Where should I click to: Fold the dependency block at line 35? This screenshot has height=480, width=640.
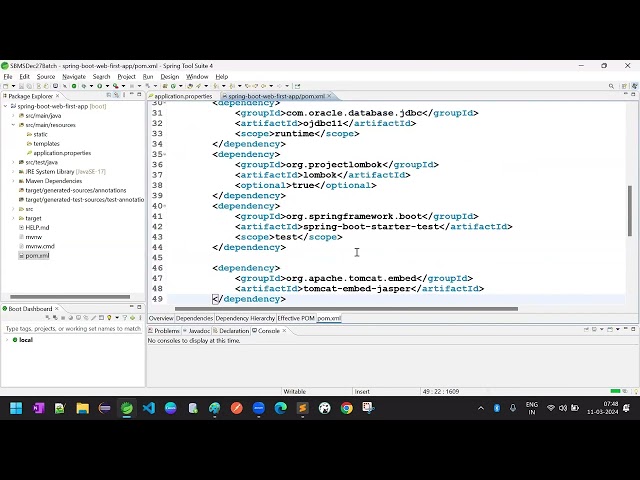click(165, 154)
